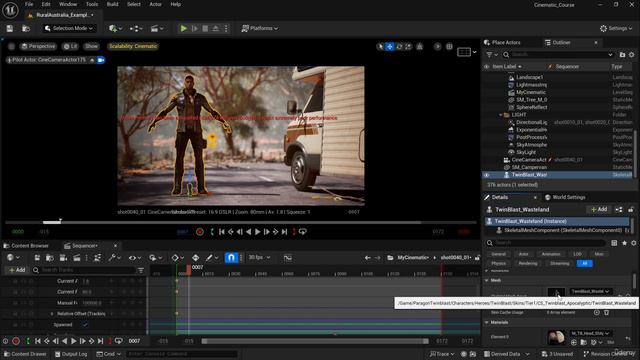This screenshot has height=360, width=640.
Task: Play reverse in viewport transport controls
Action: coord(249,232)
